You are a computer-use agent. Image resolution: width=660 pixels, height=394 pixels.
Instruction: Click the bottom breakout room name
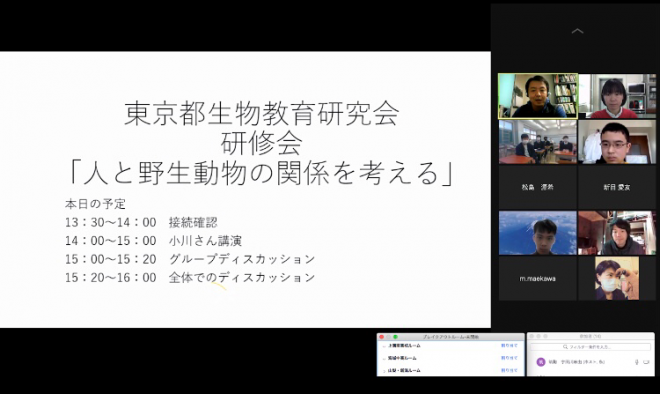404,370
